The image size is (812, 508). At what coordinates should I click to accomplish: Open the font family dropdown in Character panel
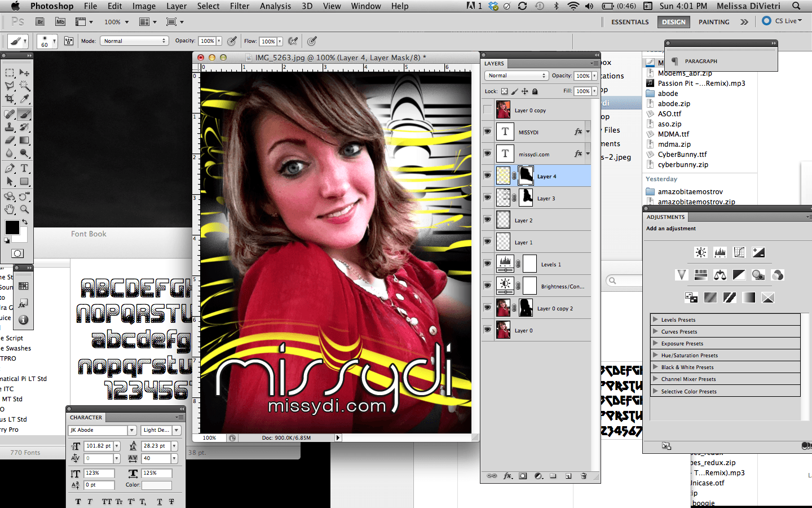[x=132, y=430]
